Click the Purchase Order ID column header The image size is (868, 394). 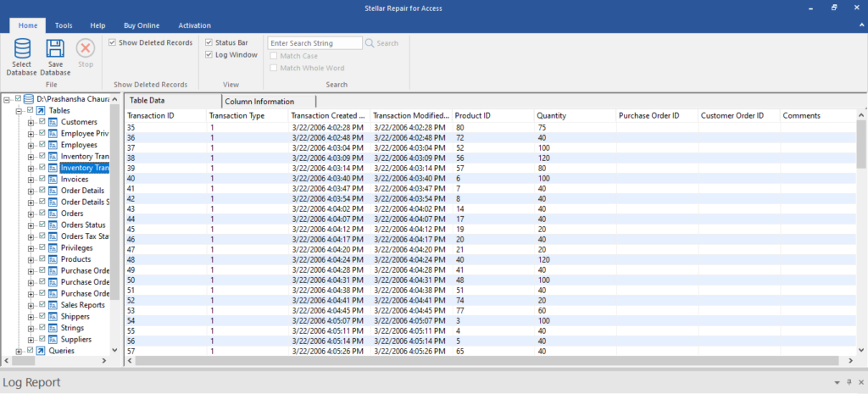pos(657,115)
